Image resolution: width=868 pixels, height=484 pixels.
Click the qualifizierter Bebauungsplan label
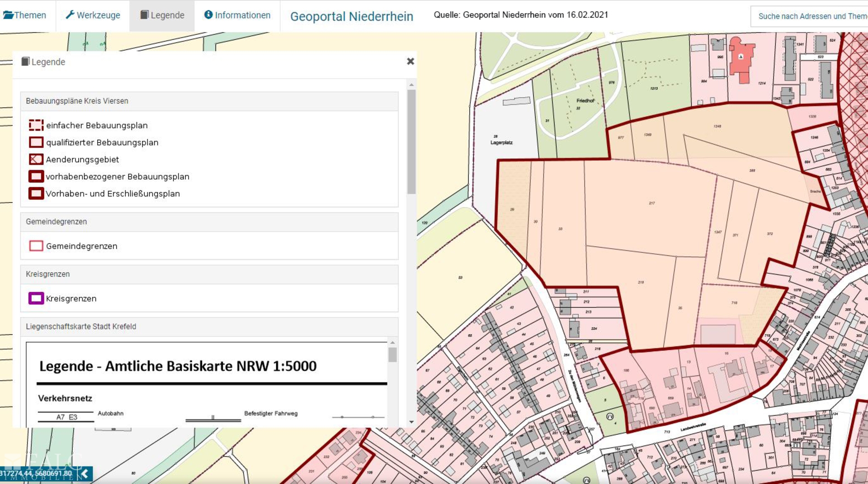pyautogui.click(x=102, y=142)
